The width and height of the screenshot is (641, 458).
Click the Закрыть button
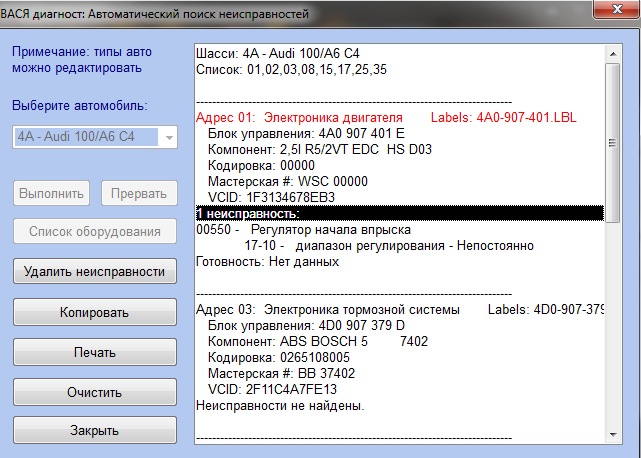point(95,430)
